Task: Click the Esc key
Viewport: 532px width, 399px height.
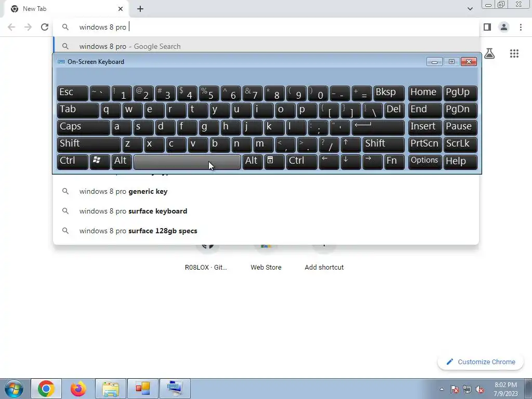Action: point(73,94)
